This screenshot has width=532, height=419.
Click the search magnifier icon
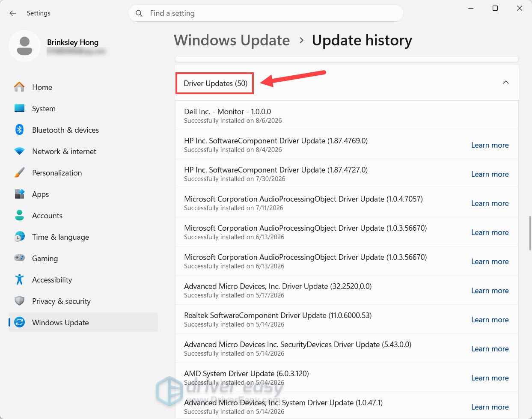139,13
